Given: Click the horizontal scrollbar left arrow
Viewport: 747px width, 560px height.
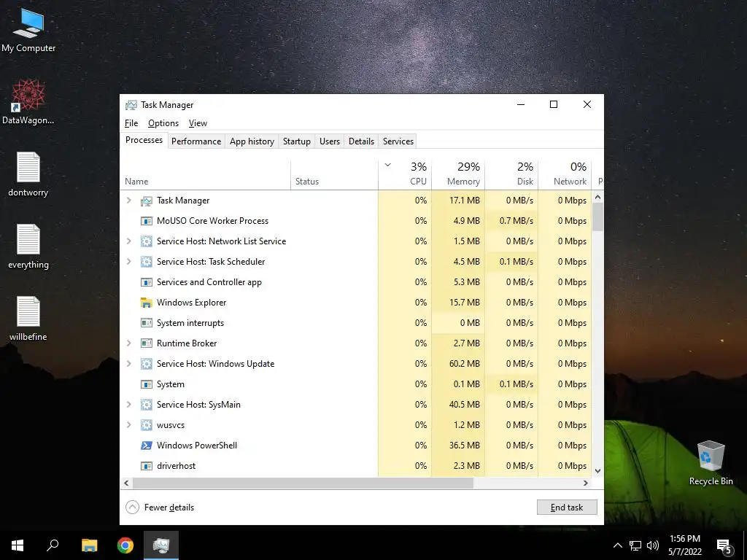Looking at the screenshot, I should point(126,483).
